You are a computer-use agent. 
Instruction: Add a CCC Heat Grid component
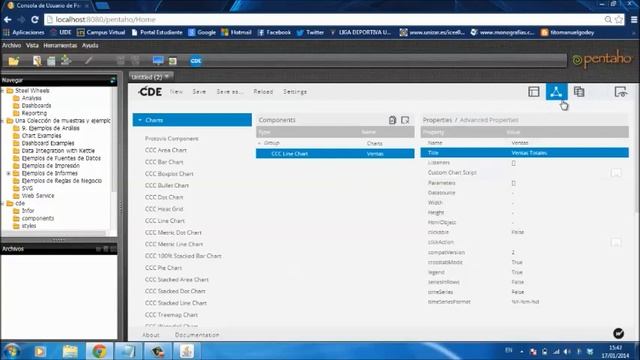click(164, 209)
